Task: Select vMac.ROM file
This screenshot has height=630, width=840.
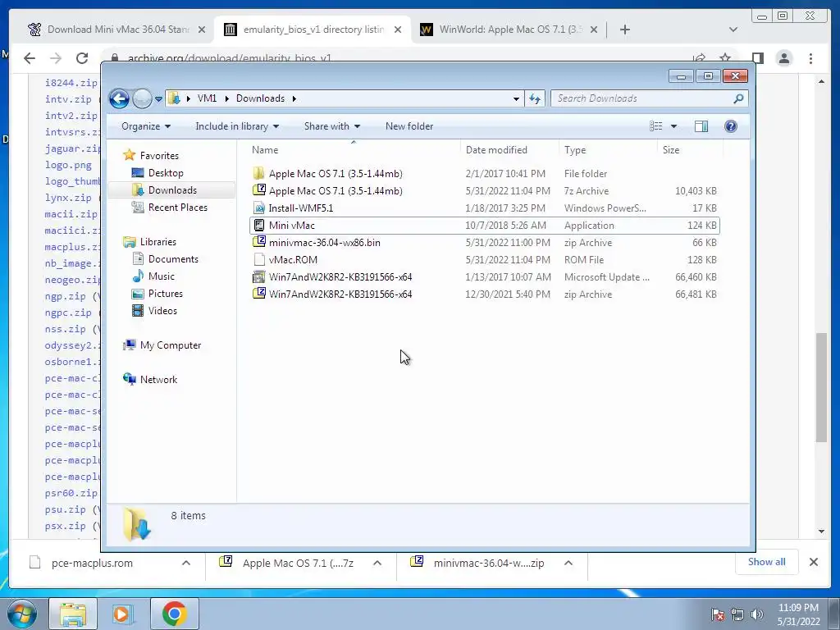Action: pos(484,260)
